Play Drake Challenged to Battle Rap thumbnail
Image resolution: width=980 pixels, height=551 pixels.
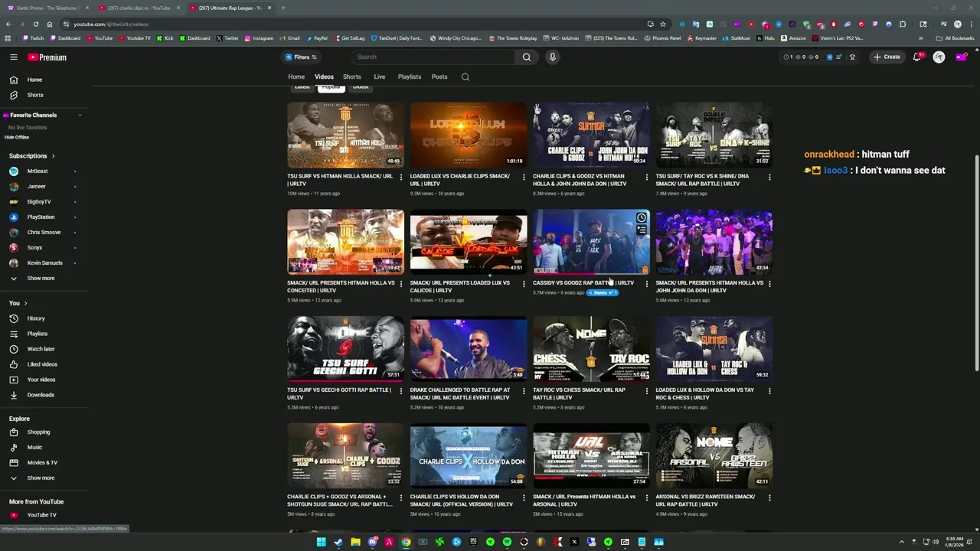click(469, 348)
